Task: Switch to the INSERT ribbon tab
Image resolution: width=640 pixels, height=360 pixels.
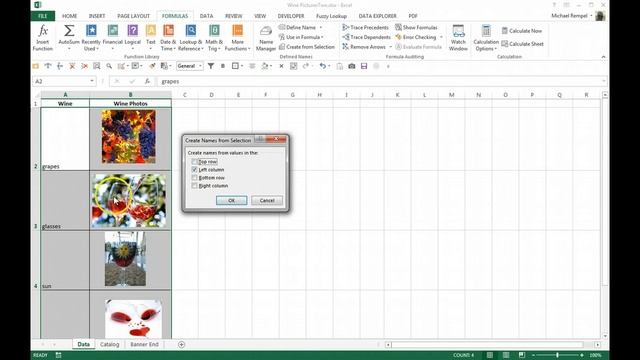Action: [97, 16]
